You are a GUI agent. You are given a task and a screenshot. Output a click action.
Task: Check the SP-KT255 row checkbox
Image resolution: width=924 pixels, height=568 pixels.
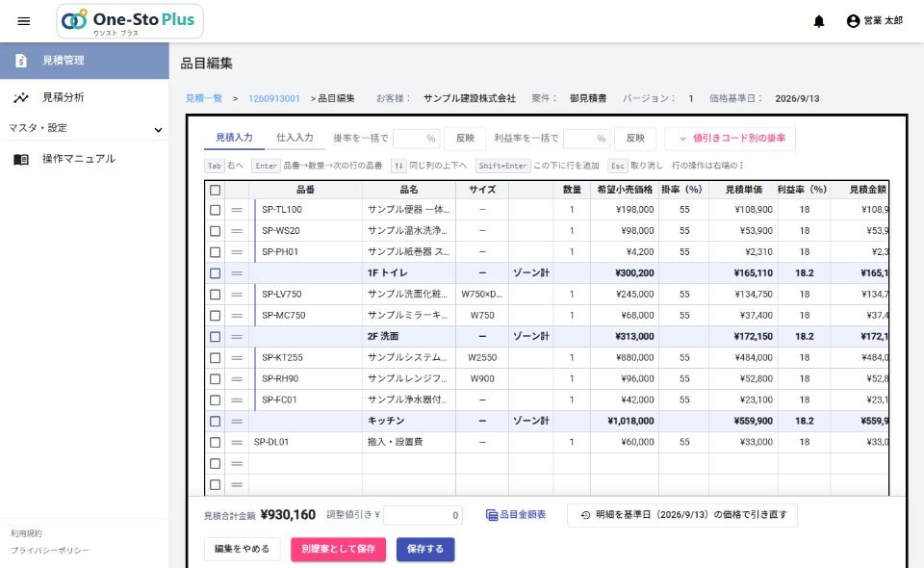coord(215,358)
